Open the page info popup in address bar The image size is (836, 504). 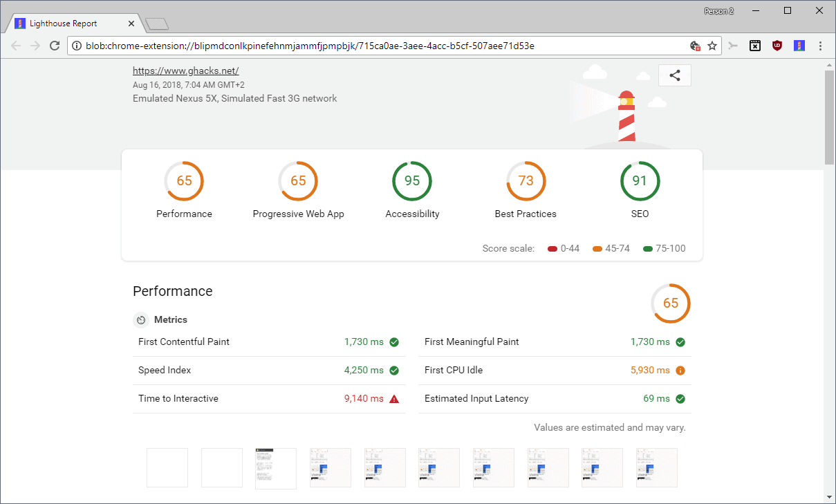click(76, 45)
